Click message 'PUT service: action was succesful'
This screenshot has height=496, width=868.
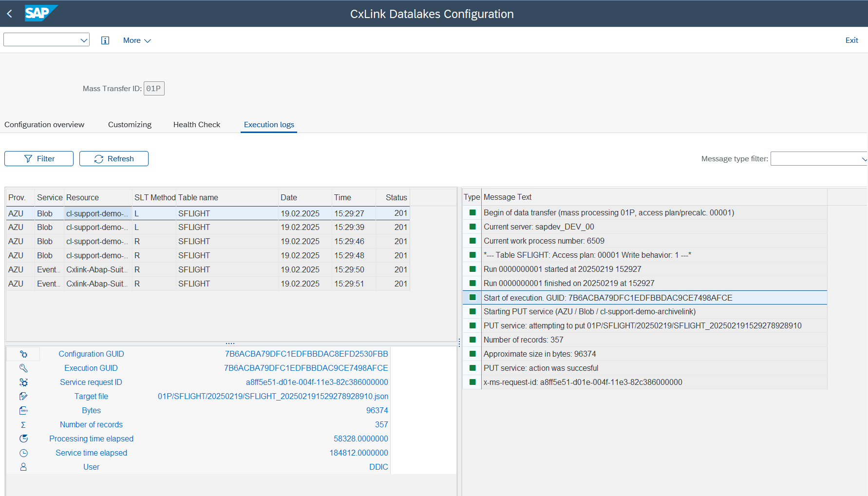541,368
